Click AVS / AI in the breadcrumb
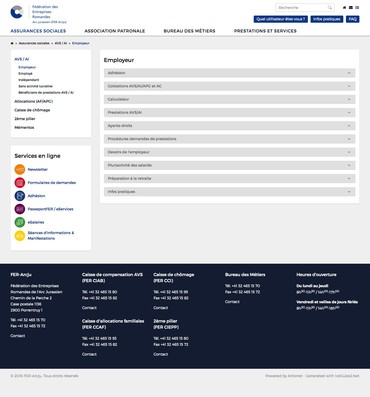 (x=61, y=43)
